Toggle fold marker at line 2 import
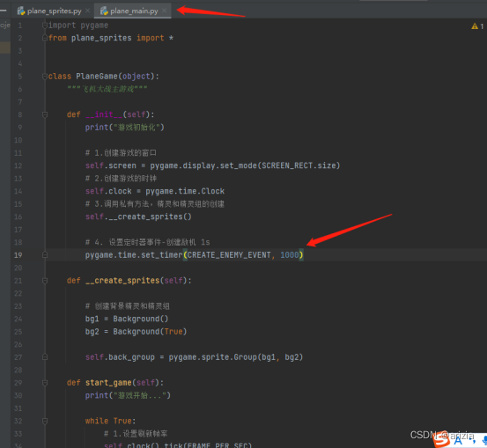This screenshot has height=448, width=487. pyautogui.click(x=45, y=38)
